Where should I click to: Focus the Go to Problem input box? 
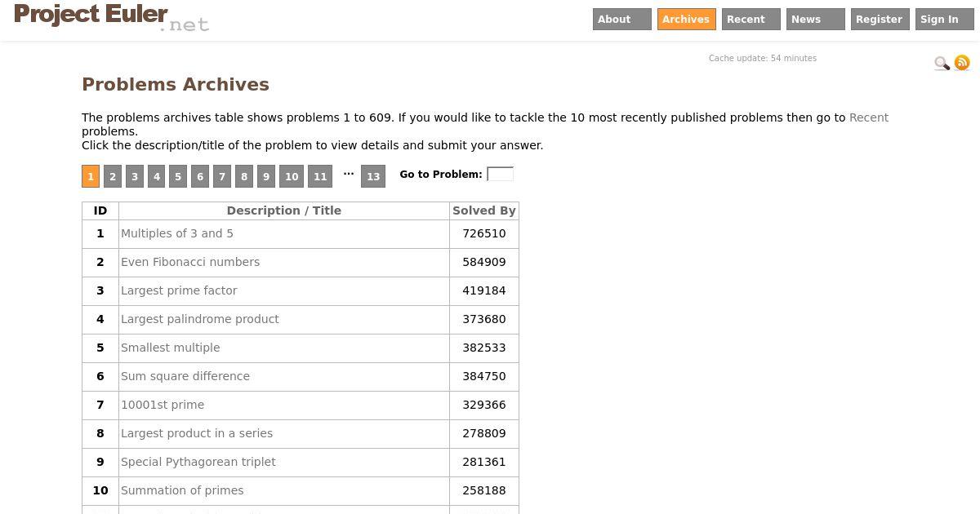[x=500, y=174]
